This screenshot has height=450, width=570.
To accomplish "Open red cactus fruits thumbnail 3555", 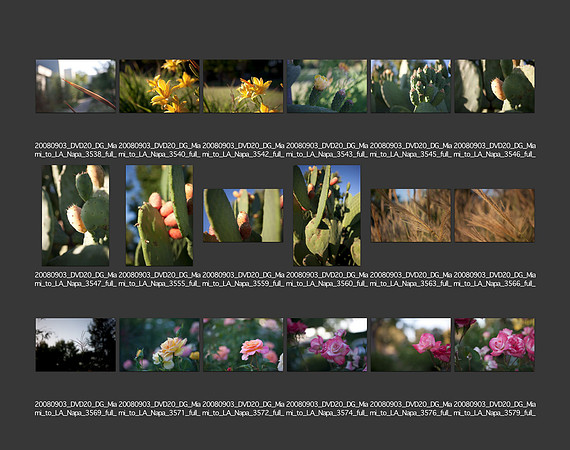I will coord(159,216).
